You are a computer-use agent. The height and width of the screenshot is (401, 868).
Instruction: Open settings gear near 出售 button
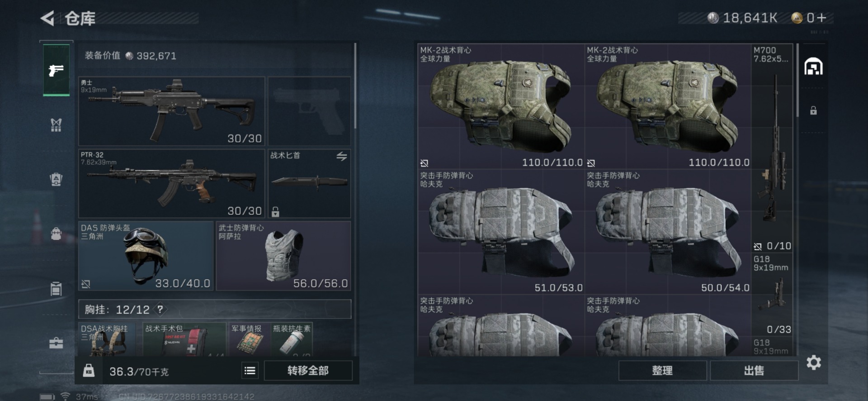tap(813, 363)
